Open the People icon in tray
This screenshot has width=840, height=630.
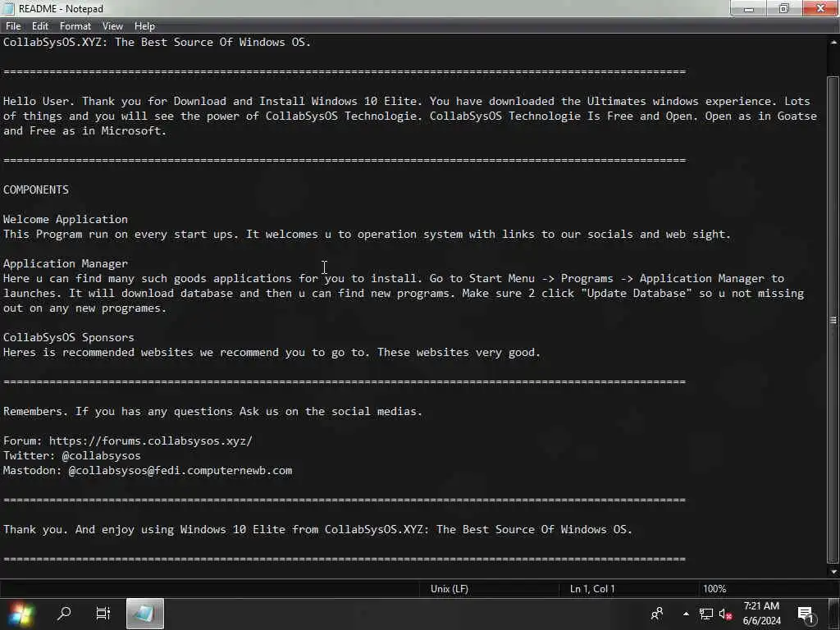[x=657, y=614]
